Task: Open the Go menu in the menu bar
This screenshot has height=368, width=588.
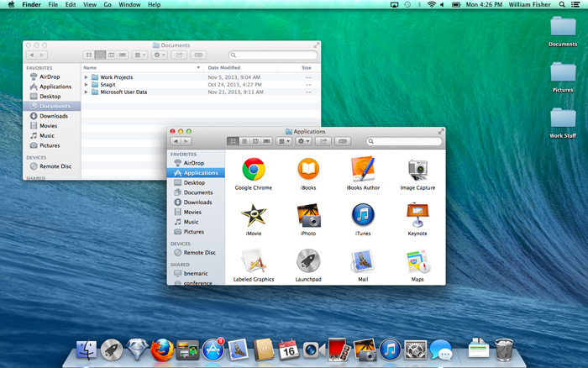Action: tap(107, 5)
